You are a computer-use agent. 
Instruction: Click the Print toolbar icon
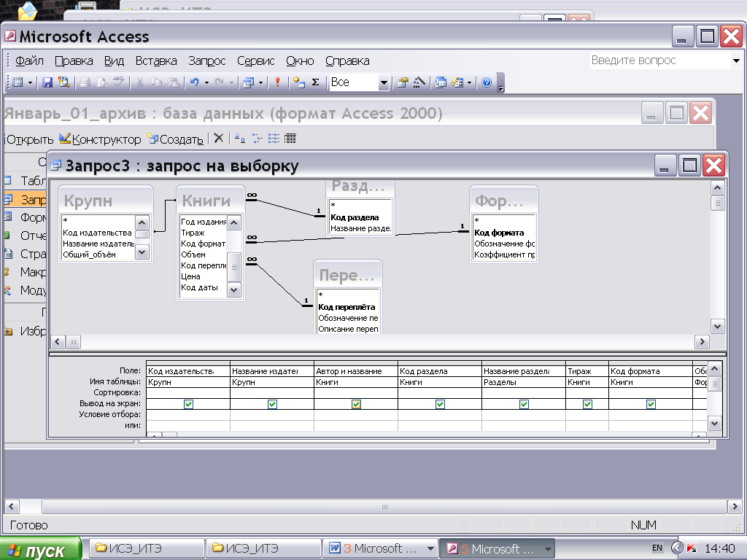85,82
